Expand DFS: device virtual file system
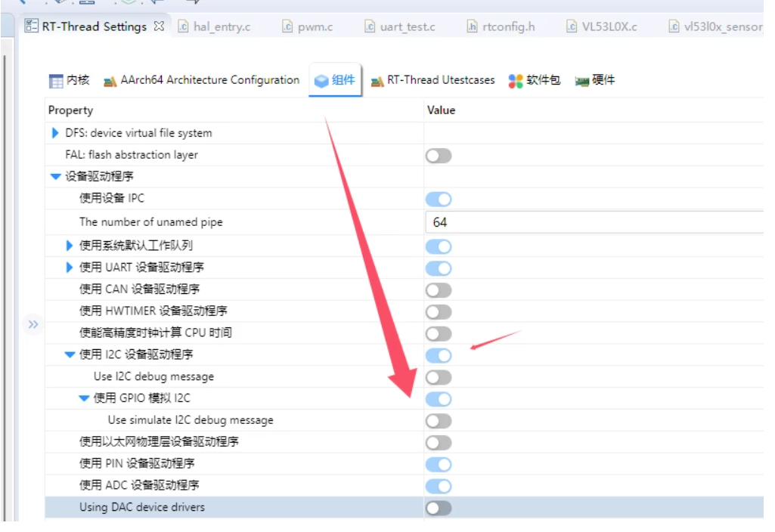 pos(55,133)
